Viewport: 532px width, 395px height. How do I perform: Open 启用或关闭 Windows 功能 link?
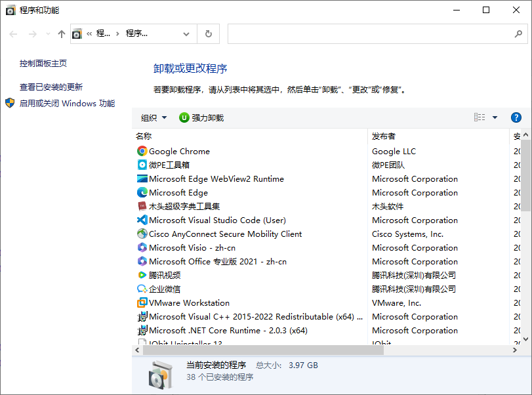[x=67, y=103]
